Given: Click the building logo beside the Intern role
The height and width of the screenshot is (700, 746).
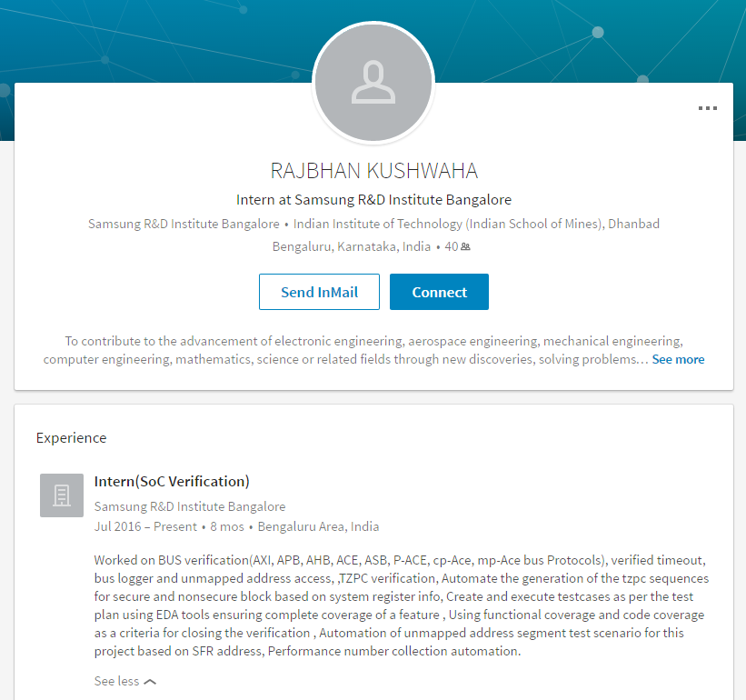Looking at the screenshot, I should click(x=62, y=495).
